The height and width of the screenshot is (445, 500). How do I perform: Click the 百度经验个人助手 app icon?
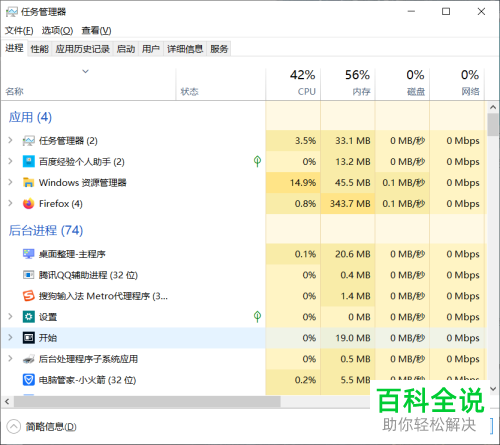[28, 162]
